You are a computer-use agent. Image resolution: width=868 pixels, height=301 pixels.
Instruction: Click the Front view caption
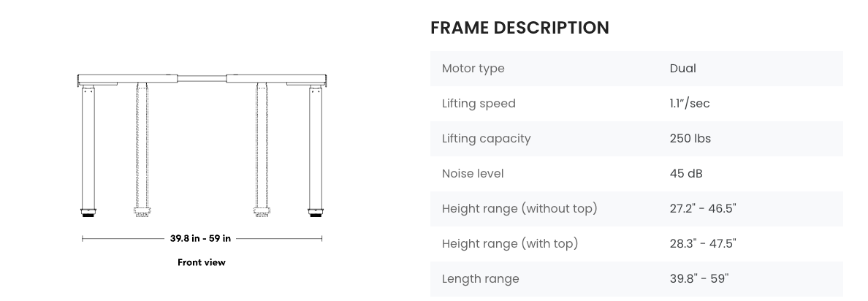tap(201, 262)
